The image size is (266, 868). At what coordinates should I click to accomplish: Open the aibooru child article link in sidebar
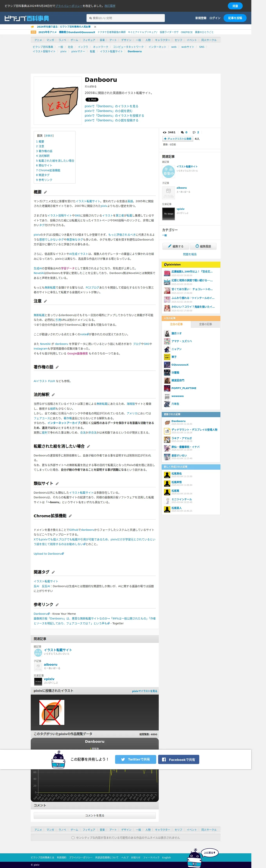click(x=181, y=188)
